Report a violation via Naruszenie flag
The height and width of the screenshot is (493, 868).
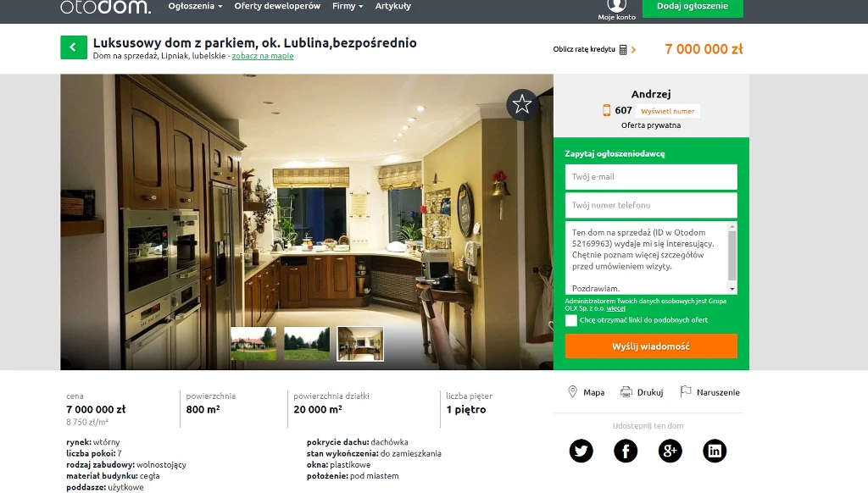click(709, 391)
